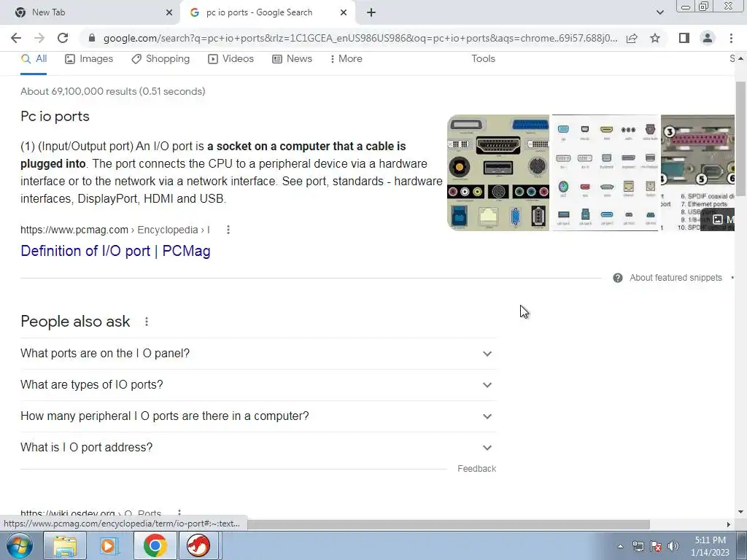This screenshot has height=560, width=747.
Task: Open first ports diagram thumbnail
Action: click(x=498, y=173)
